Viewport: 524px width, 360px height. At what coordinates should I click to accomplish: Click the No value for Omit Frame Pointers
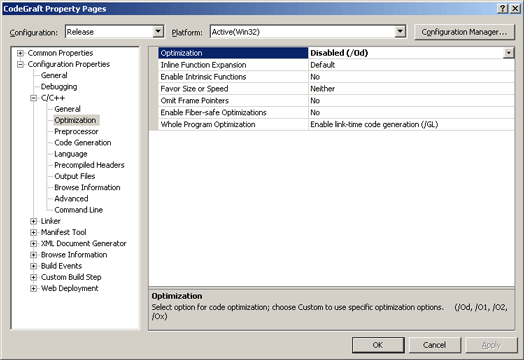[x=411, y=101]
